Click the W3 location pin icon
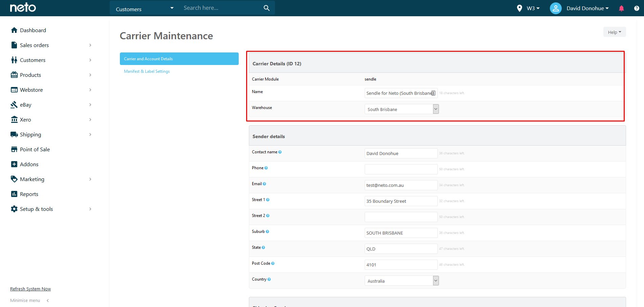Viewport: 644px width, 307px height. (519, 8)
